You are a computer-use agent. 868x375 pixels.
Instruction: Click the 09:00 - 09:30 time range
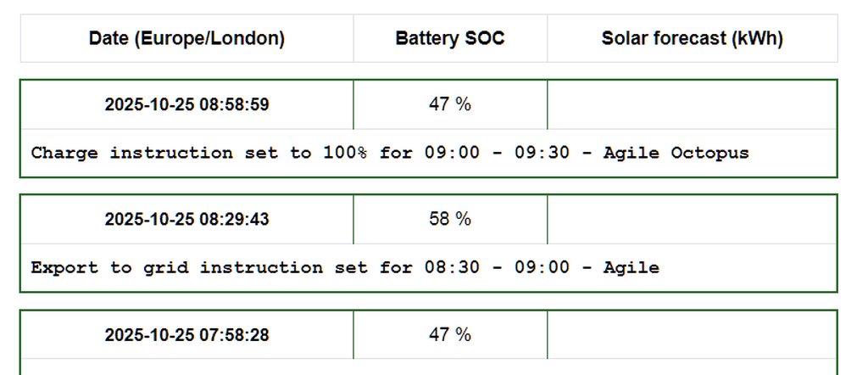[491, 154]
